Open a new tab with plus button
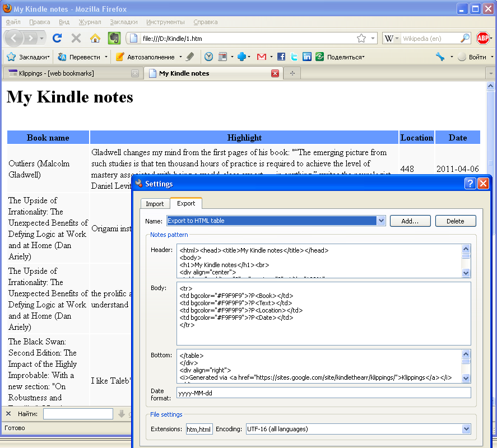This screenshot has width=497, height=448. pos(292,73)
